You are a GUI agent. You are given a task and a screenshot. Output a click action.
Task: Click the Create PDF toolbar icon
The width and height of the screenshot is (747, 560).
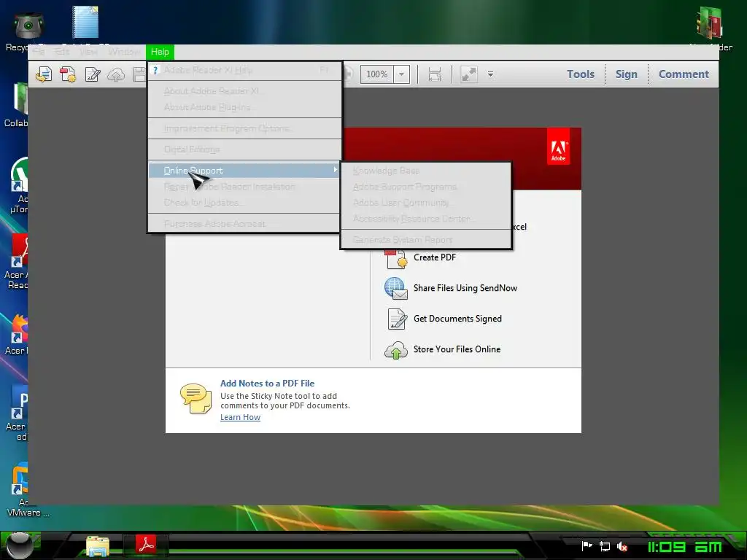(68, 74)
